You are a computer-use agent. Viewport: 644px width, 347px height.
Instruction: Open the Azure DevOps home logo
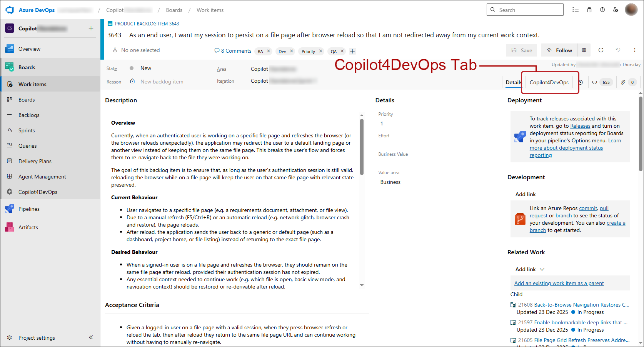pyautogui.click(x=10, y=10)
